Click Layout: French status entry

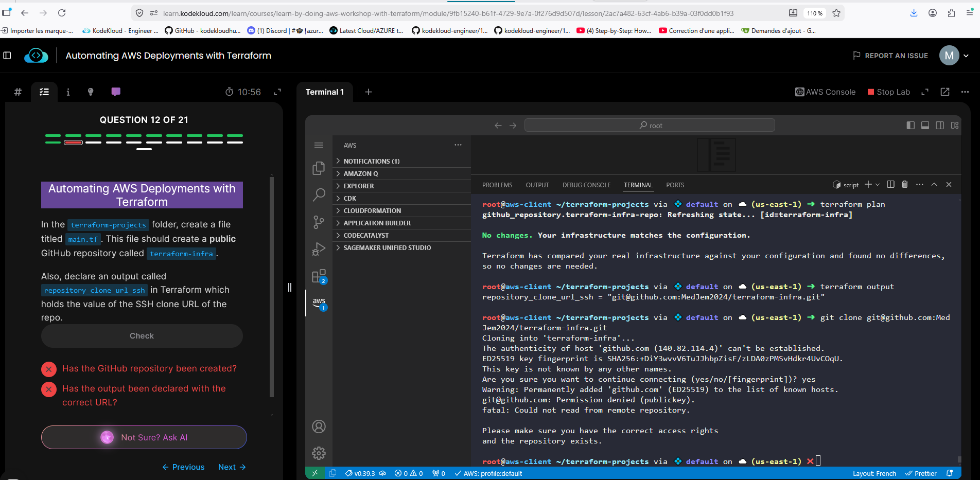pyautogui.click(x=874, y=473)
